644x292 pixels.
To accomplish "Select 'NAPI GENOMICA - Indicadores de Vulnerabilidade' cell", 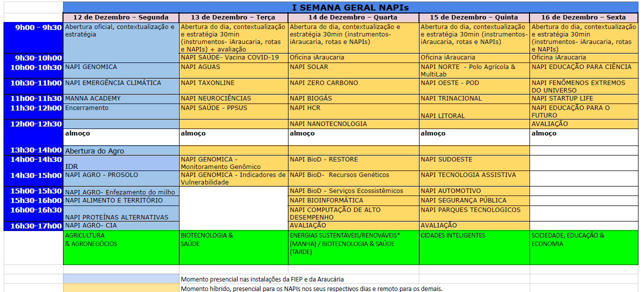I will point(233,179).
